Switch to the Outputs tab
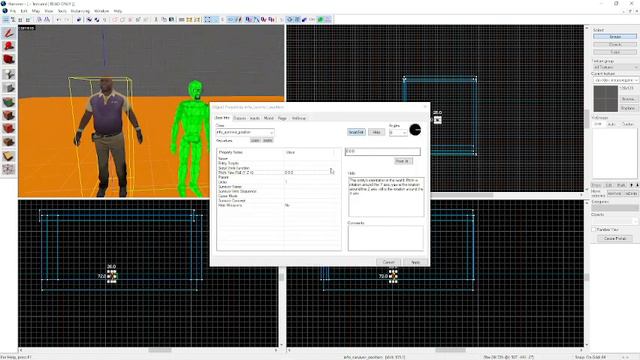The width and height of the screenshot is (640, 360). [x=240, y=118]
